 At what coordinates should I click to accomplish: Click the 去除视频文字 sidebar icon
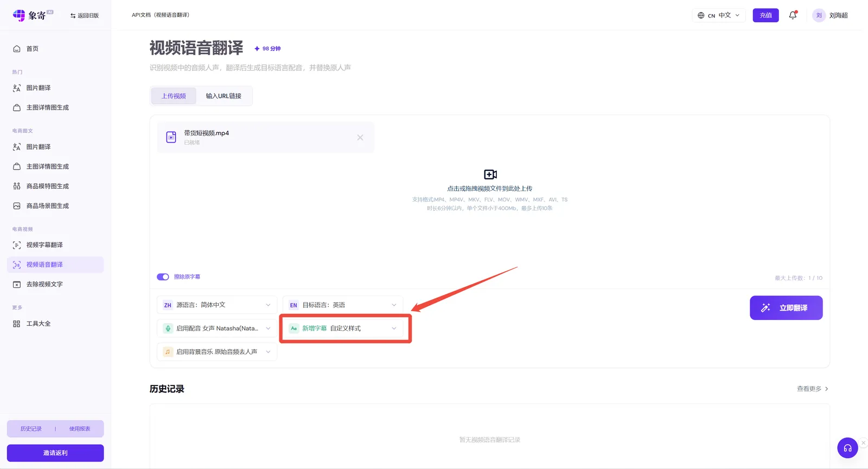coord(17,284)
